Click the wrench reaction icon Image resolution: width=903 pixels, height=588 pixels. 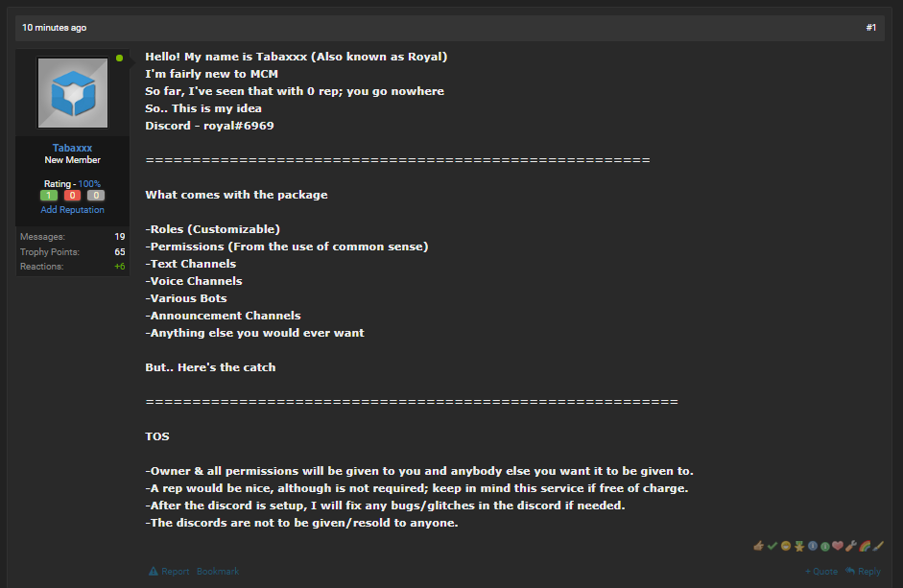[x=851, y=547]
